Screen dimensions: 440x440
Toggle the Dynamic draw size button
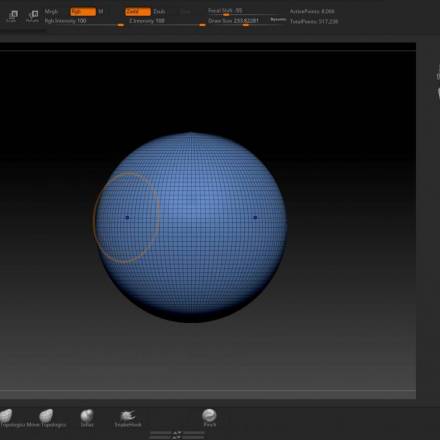tap(278, 20)
